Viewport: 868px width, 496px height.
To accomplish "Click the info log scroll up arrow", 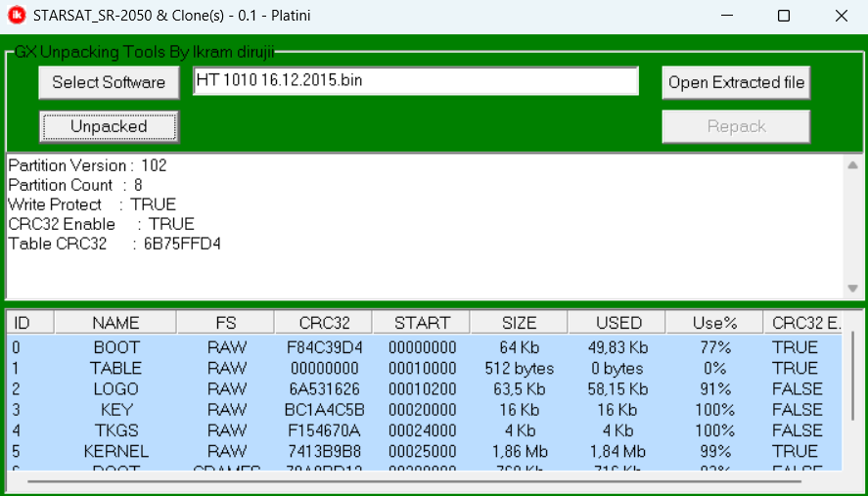I will click(852, 165).
